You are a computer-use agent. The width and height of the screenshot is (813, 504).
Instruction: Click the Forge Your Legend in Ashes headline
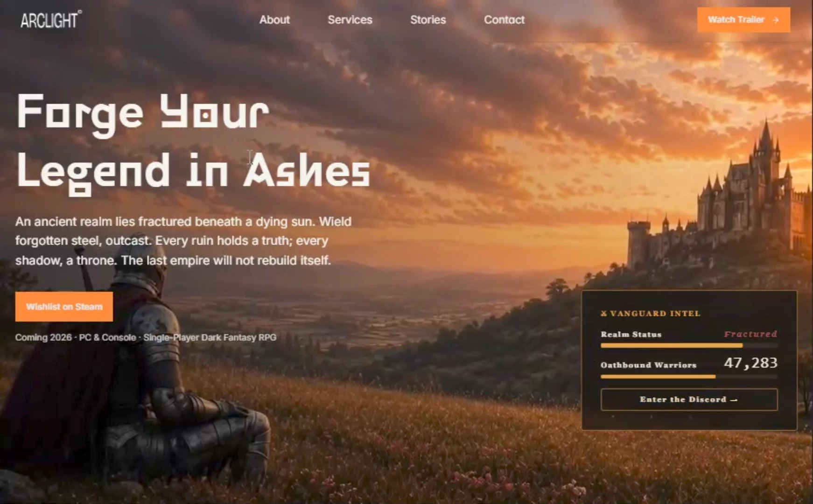pos(194,143)
